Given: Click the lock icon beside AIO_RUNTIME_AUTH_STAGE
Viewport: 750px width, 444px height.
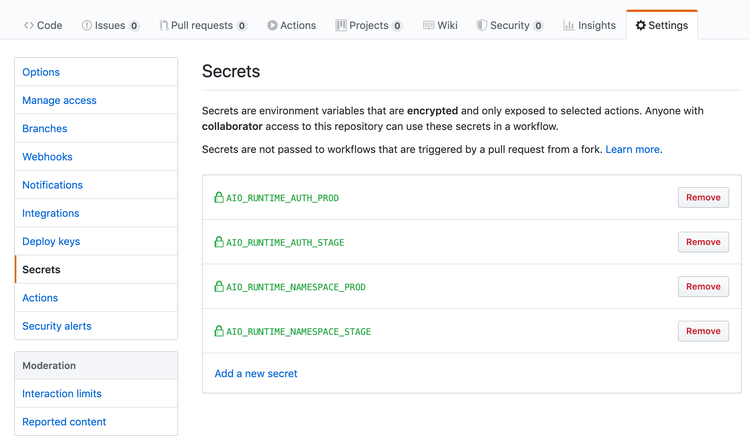Looking at the screenshot, I should [219, 242].
